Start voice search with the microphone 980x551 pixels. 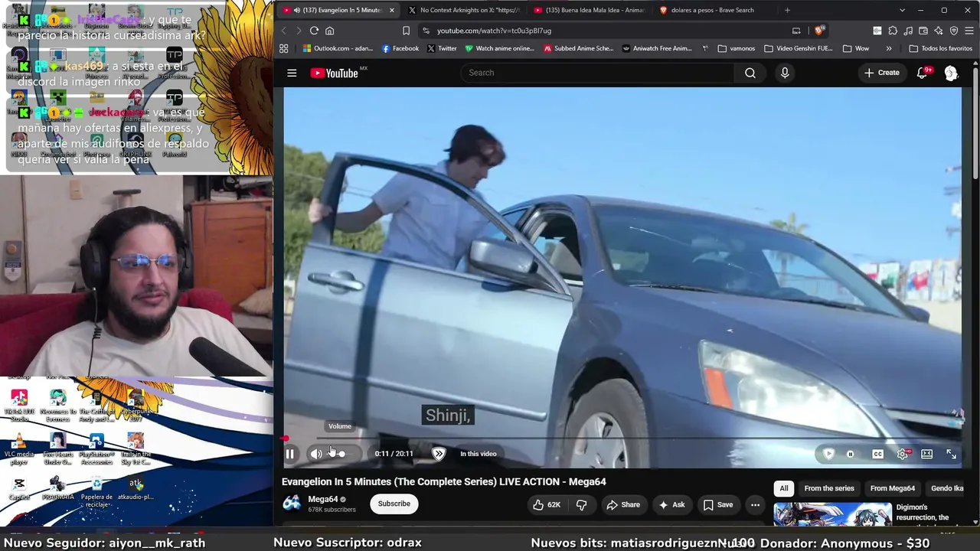(x=785, y=73)
